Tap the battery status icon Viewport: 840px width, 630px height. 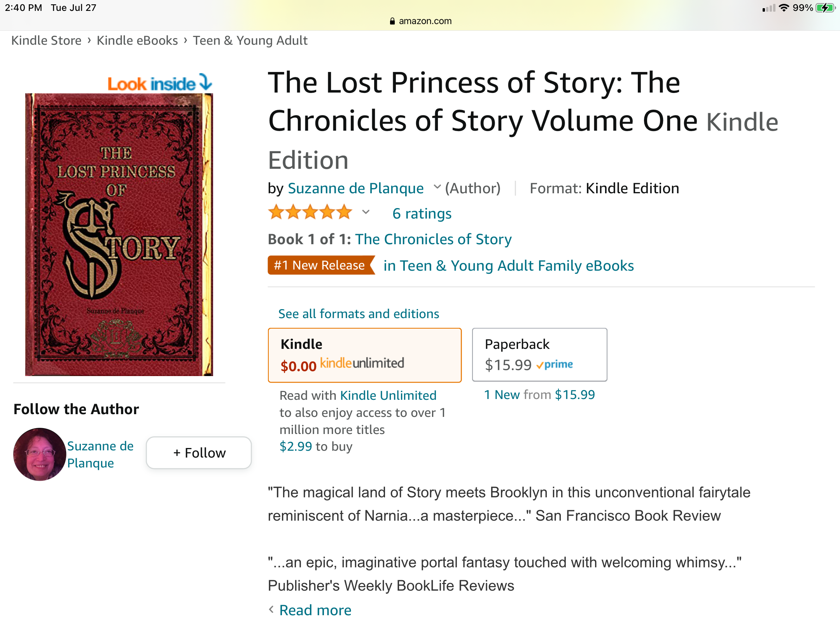pos(825,8)
